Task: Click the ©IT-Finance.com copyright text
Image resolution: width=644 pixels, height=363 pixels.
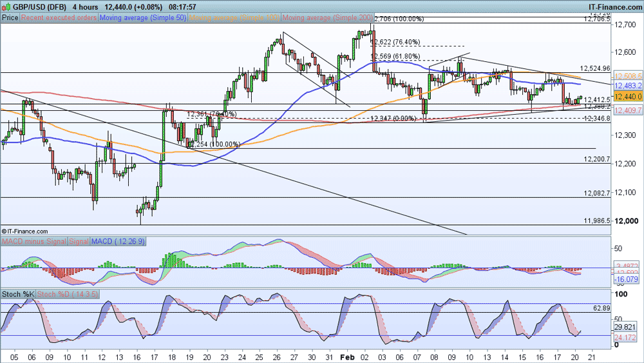Action: [x=24, y=231]
